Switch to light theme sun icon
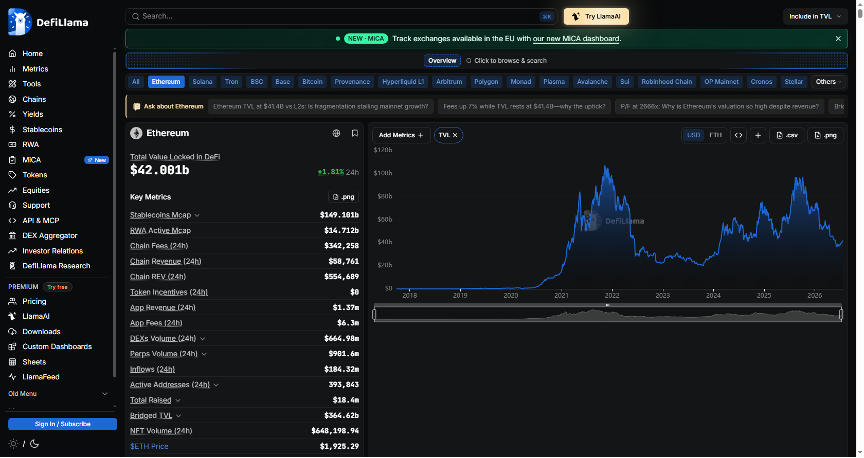The image size is (864, 458). tap(13, 444)
